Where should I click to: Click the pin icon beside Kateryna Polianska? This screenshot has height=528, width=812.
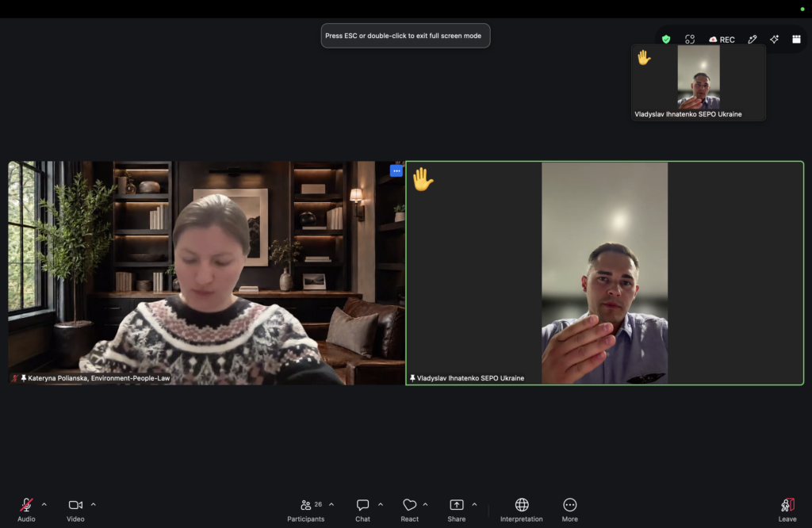click(x=23, y=378)
